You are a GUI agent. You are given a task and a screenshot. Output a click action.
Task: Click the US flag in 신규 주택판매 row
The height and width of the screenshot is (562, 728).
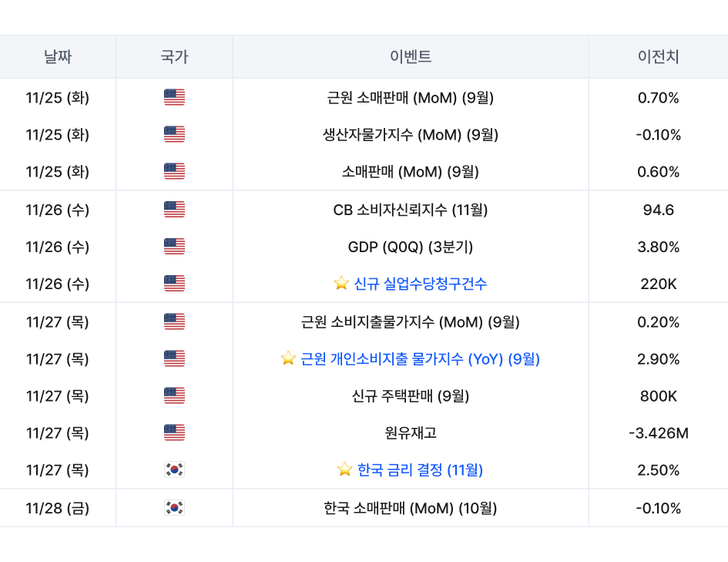point(175,396)
